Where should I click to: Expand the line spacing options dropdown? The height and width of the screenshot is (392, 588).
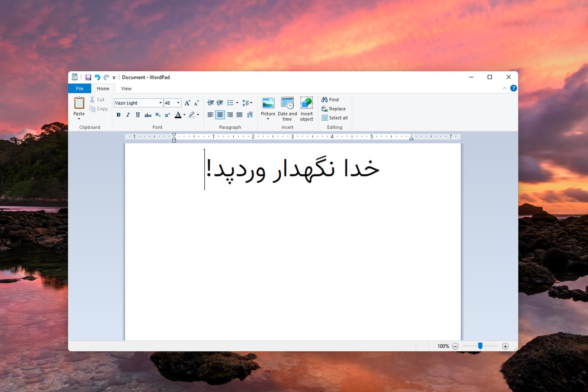coord(251,103)
